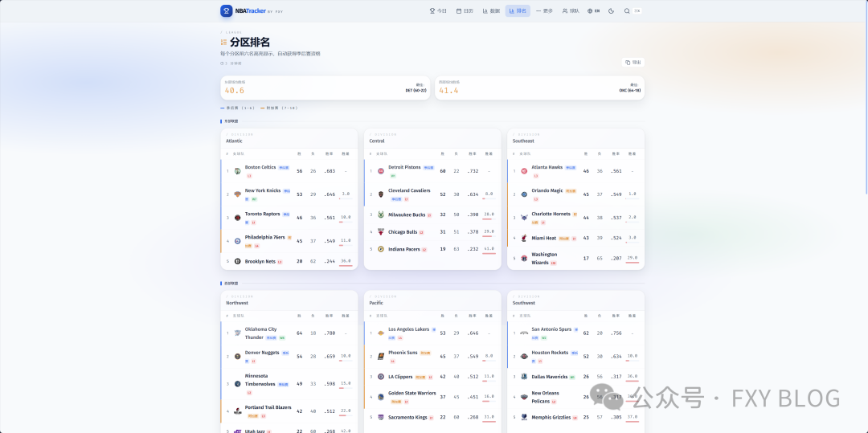The image size is (868, 433).
Task: Click the Boston Celtics logo
Action: click(237, 171)
